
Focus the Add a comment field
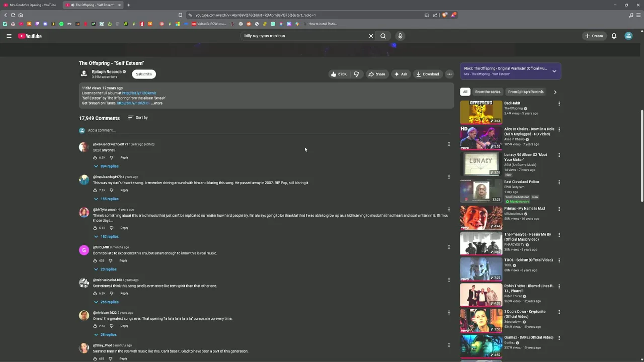269,130
